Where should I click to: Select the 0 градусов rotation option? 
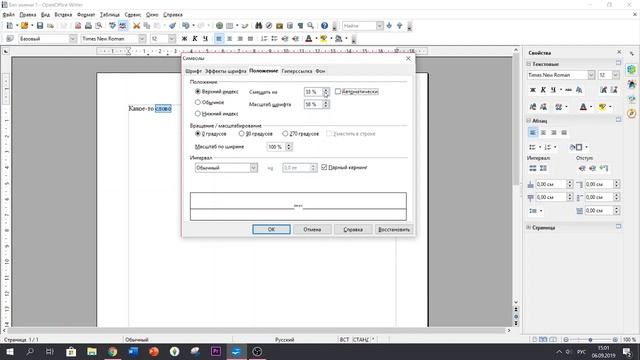198,133
